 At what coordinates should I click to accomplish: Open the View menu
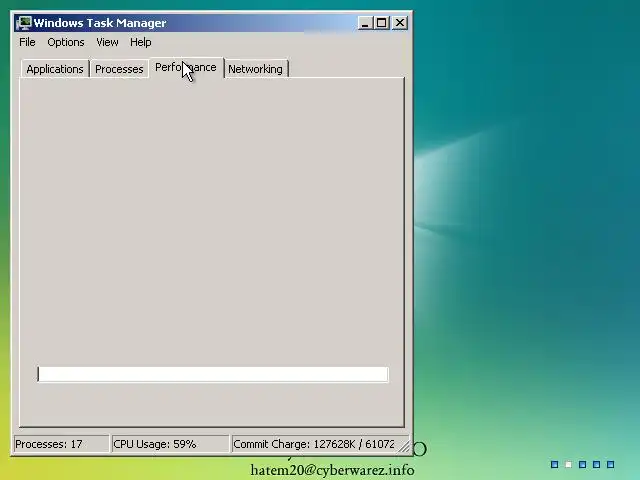click(x=107, y=42)
